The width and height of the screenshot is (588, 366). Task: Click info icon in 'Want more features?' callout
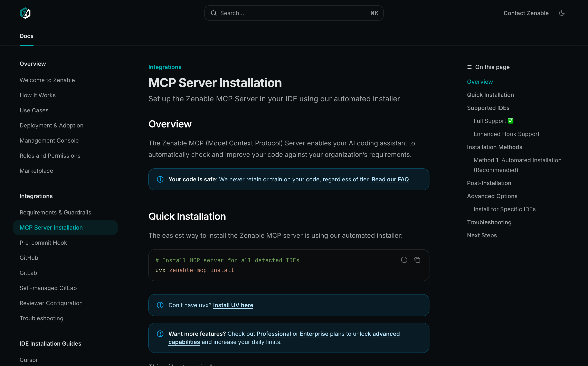(x=160, y=334)
